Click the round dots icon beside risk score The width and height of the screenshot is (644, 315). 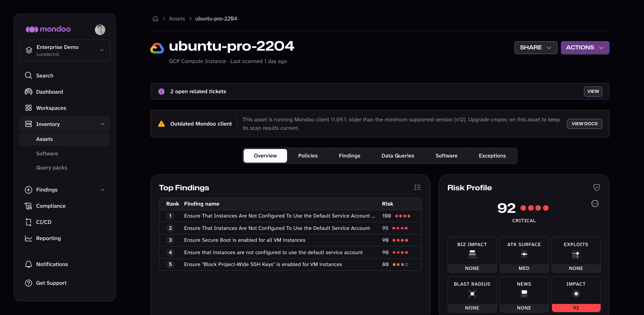[x=595, y=204]
